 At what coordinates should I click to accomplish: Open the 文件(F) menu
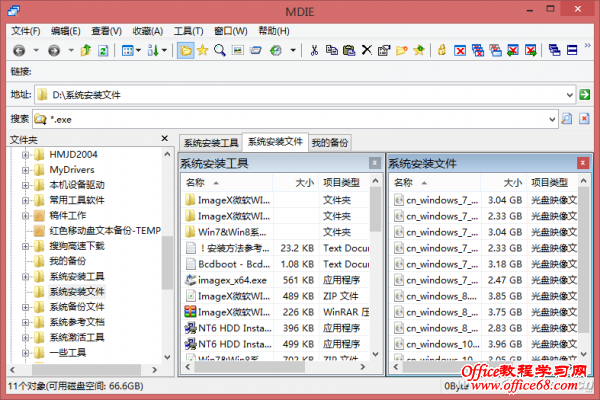point(26,31)
